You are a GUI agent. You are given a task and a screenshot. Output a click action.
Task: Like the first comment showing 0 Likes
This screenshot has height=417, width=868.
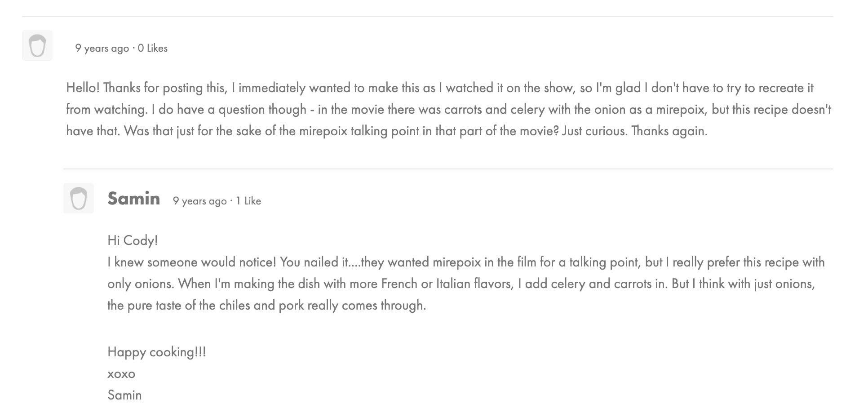pos(153,48)
